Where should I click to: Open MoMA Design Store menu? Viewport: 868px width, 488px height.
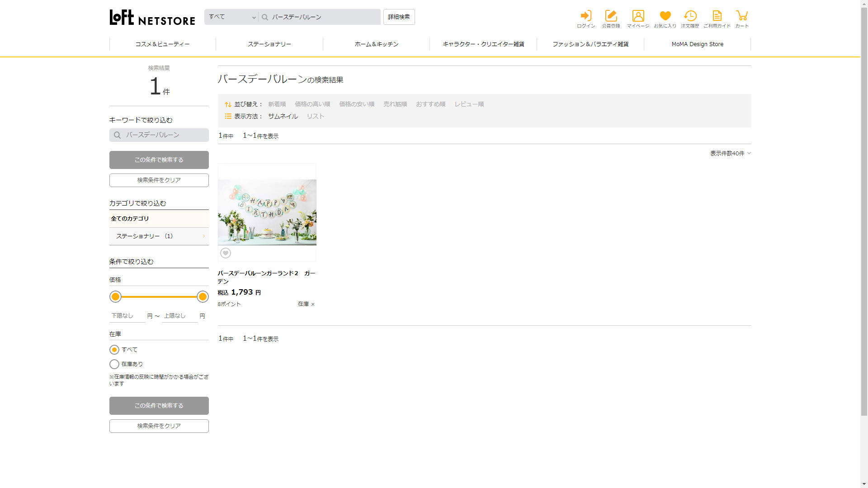pyautogui.click(x=697, y=44)
